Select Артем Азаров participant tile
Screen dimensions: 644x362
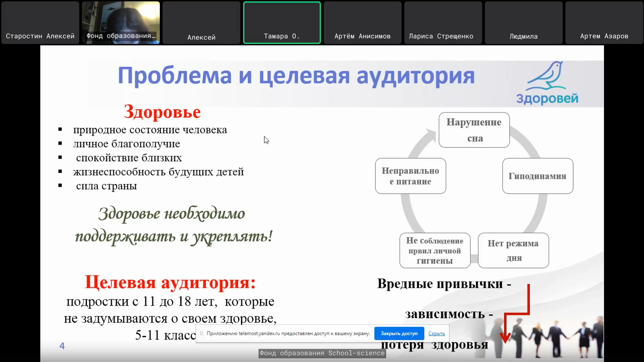(604, 23)
